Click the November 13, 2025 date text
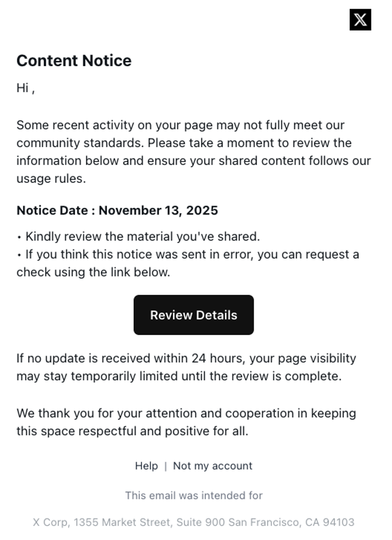 tap(159, 211)
